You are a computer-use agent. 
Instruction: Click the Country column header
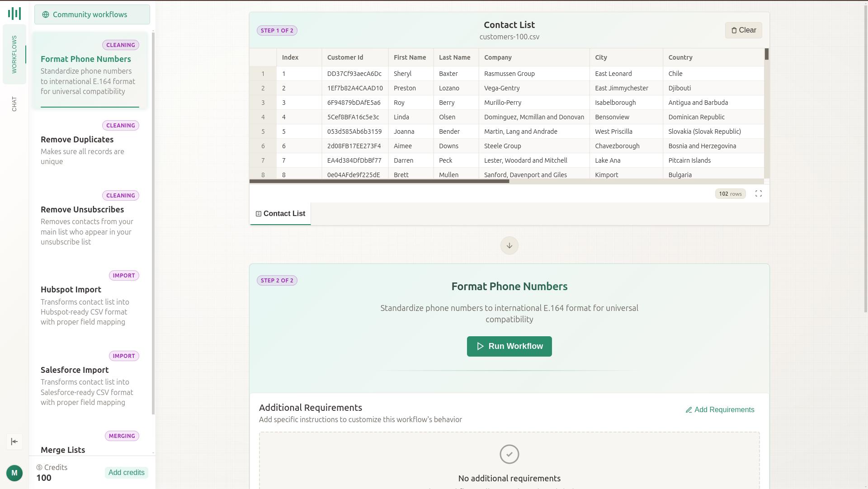680,57
